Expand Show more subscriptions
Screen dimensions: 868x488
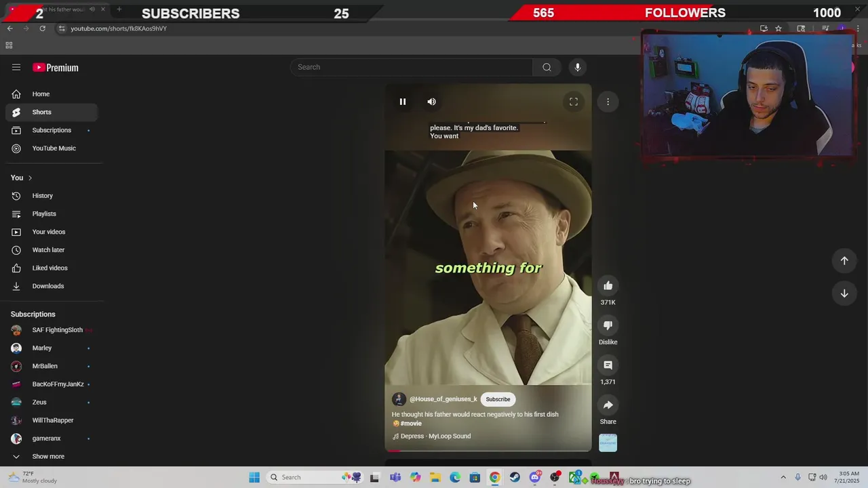pos(52,456)
